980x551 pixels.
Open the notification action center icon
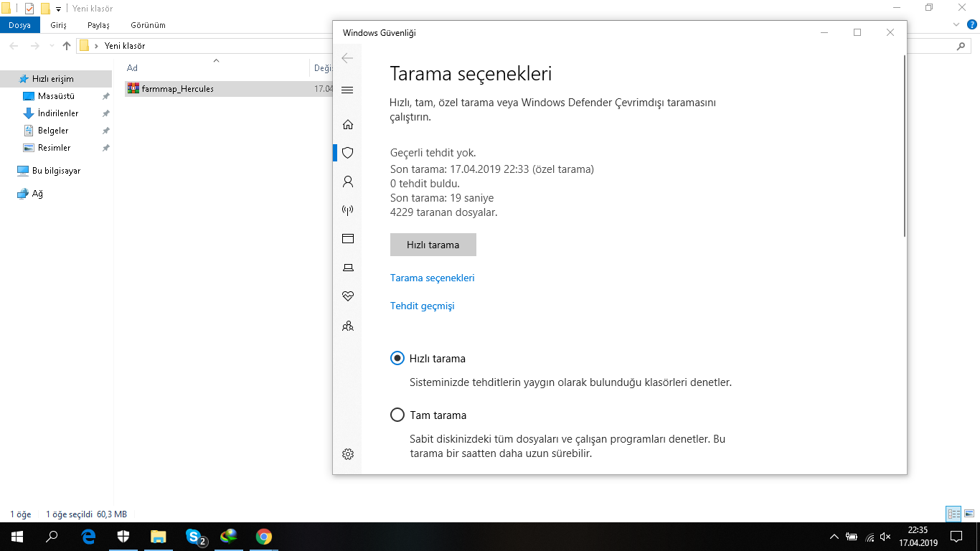pyautogui.click(x=956, y=537)
